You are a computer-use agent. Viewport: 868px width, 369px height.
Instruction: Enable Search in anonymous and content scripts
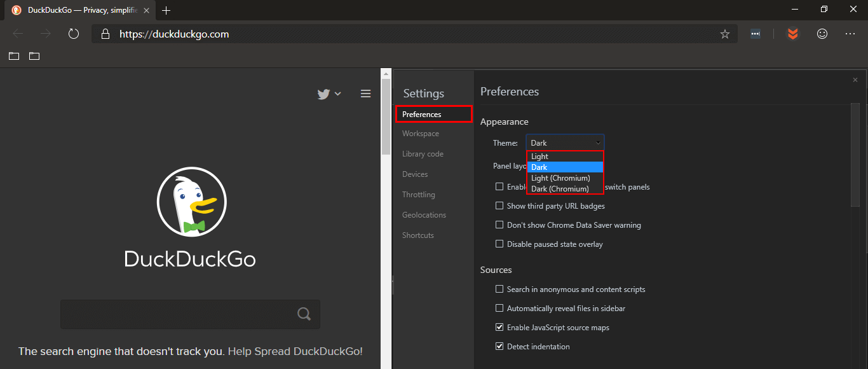[x=499, y=289]
